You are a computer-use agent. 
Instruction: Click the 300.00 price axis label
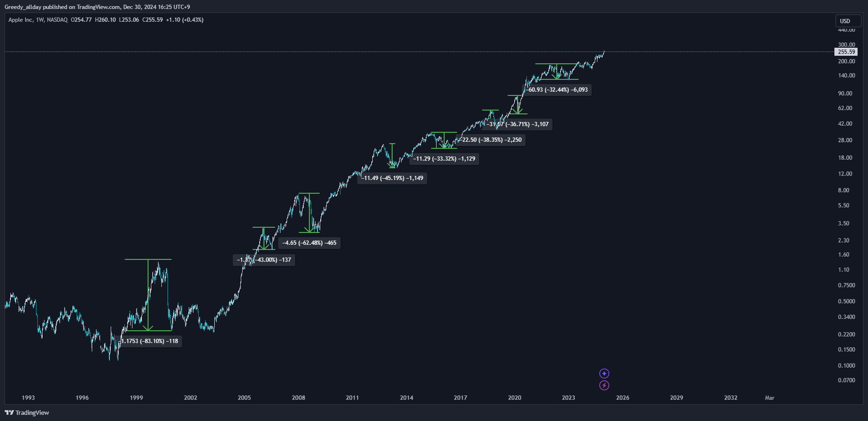pos(846,45)
